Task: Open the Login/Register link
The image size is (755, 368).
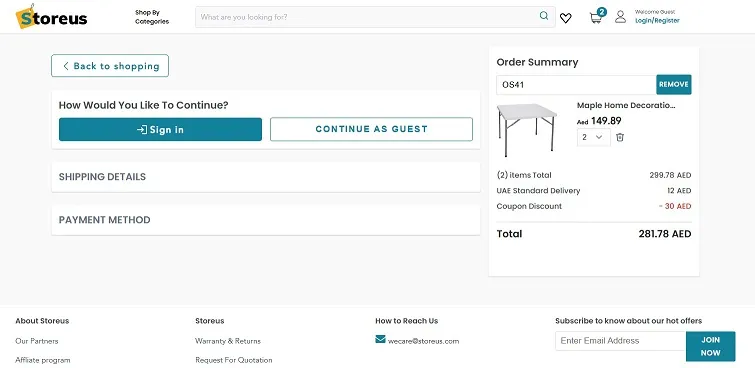Action: click(x=657, y=21)
